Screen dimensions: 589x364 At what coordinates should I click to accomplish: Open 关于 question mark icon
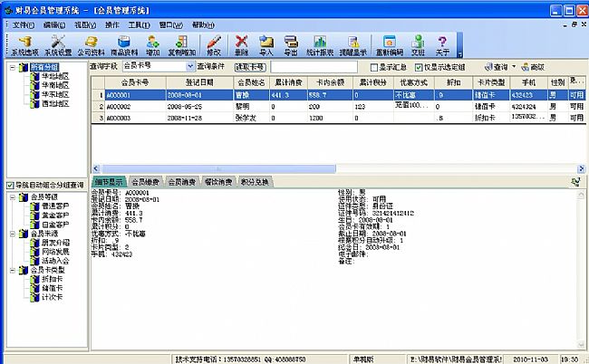442,46
